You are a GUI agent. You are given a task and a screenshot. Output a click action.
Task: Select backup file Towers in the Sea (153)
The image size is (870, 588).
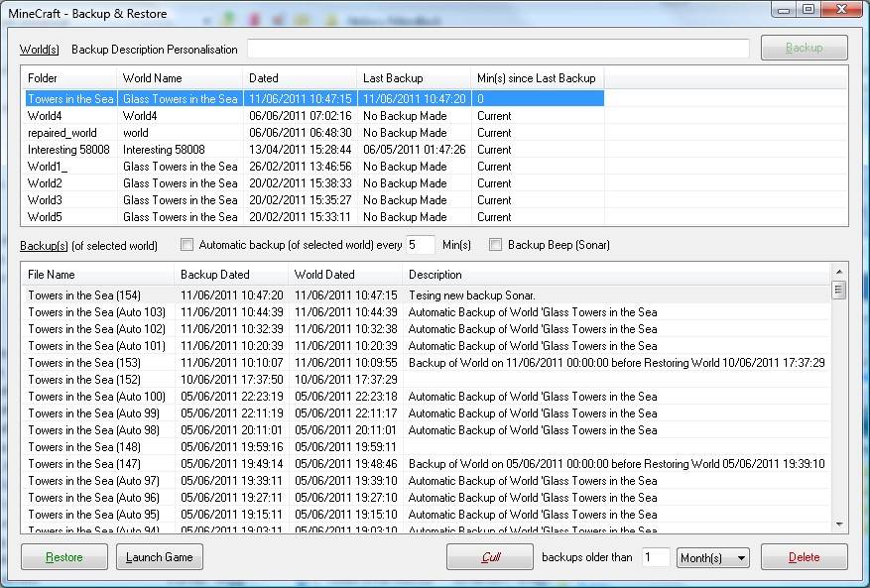pos(84,363)
